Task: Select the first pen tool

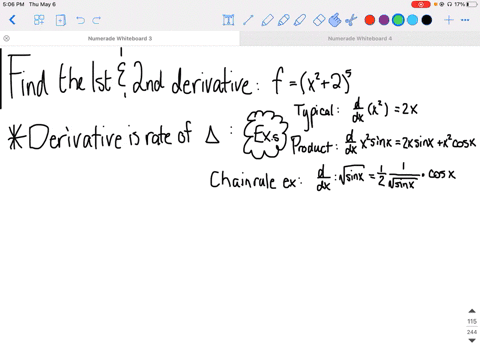Action: click(267, 20)
